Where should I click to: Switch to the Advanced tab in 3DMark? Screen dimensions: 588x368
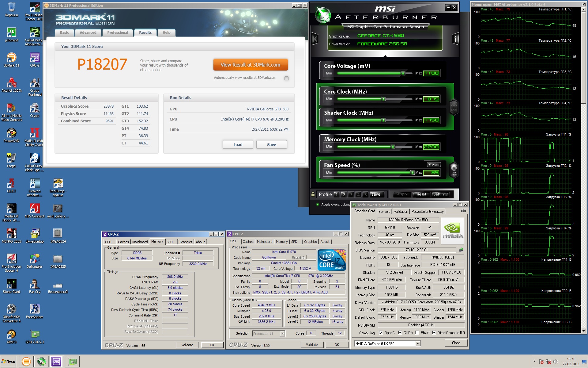[88, 33]
